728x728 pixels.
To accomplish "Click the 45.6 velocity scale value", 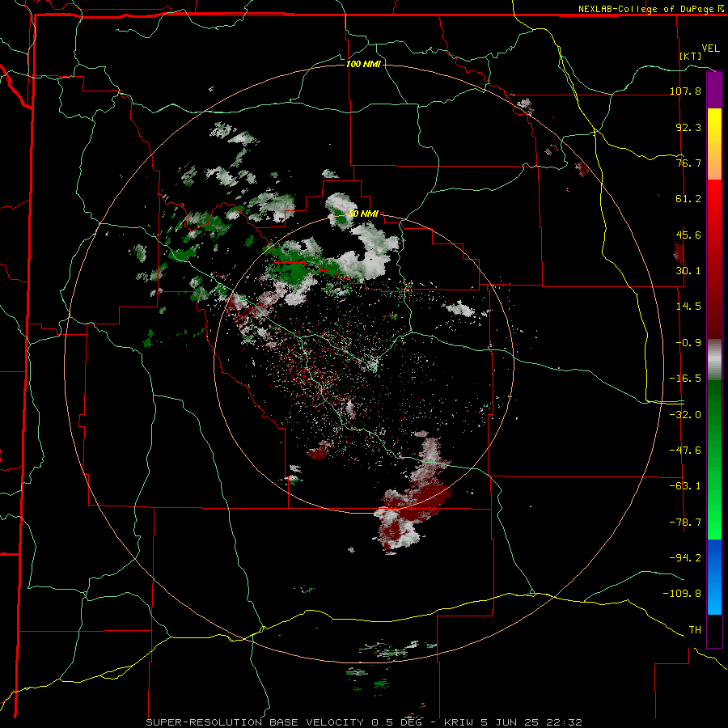I will pyautogui.click(x=688, y=235).
